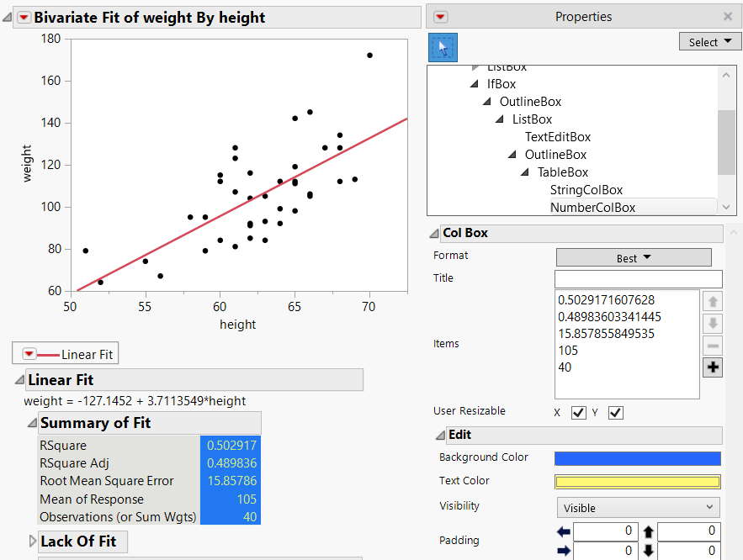This screenshot has height=560, width=743.
Task: Click the yellow Text Color swatch
Action: (x=637, y=482)
